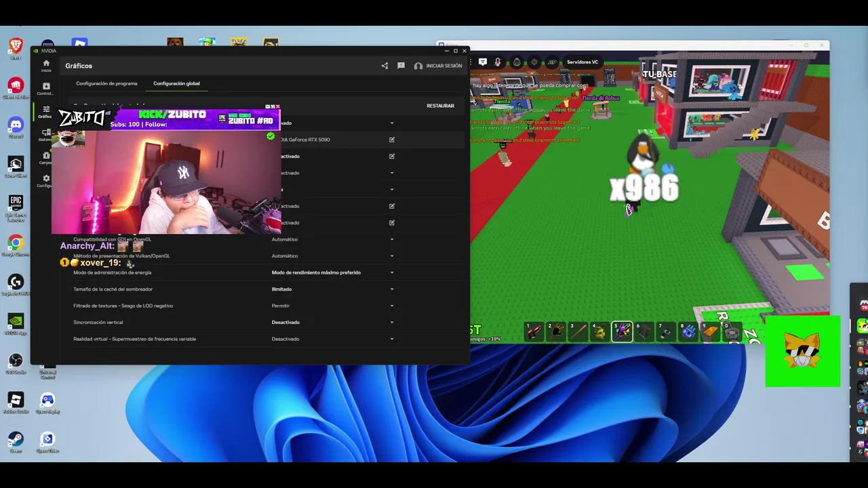The width and height of the screenshot is (868, 488).
Task: Open OBS Studio desktop shortcut
Action: point(16,363)
